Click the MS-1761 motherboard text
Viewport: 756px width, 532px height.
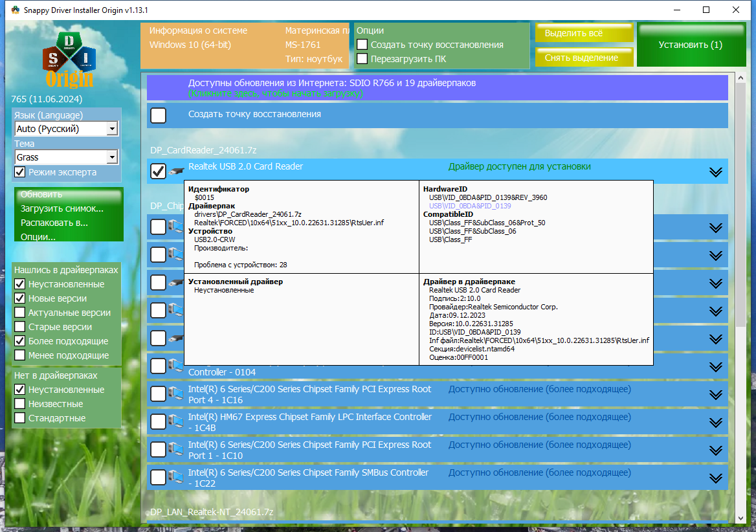click(303, 44)
